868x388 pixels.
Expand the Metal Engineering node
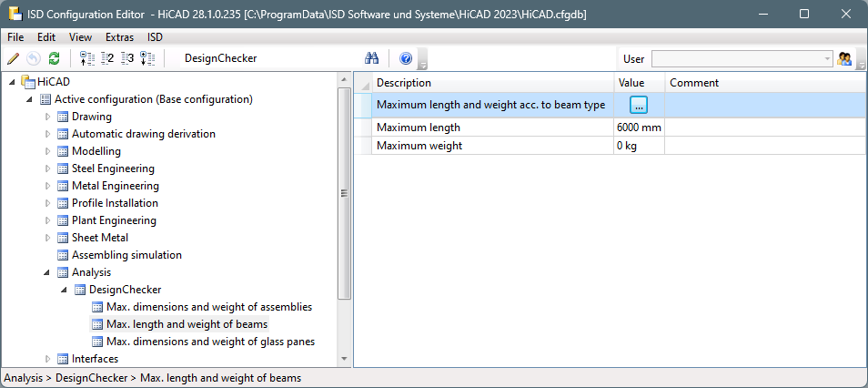click(47, 186)
